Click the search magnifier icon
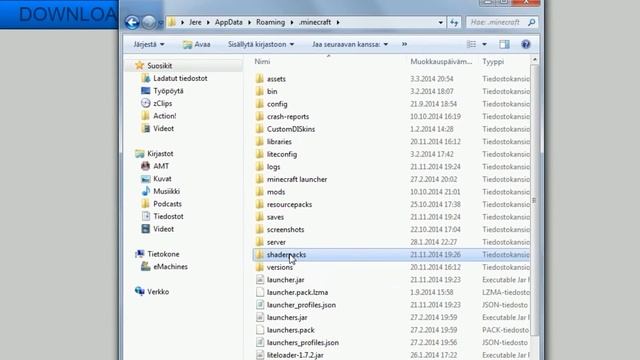 click(531, 22)
